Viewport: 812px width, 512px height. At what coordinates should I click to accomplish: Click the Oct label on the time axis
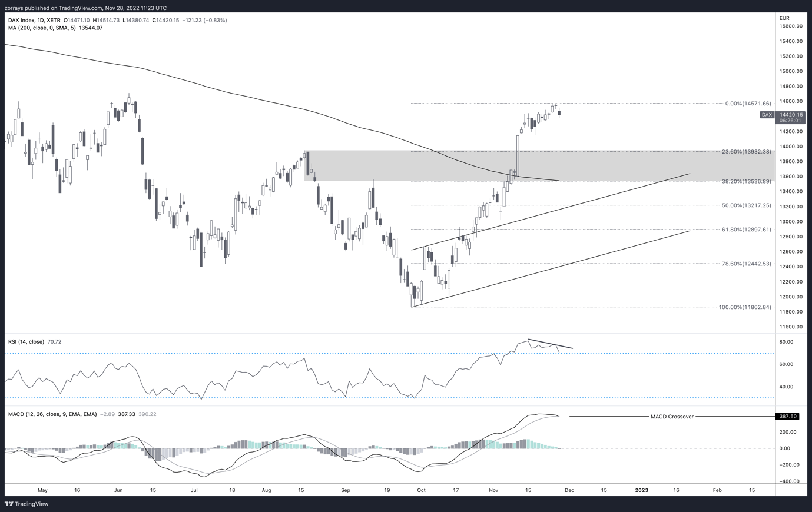tap(421, 490)
